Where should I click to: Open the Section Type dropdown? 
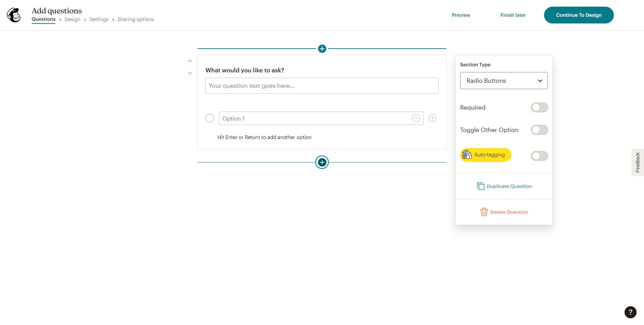point(503,80)
